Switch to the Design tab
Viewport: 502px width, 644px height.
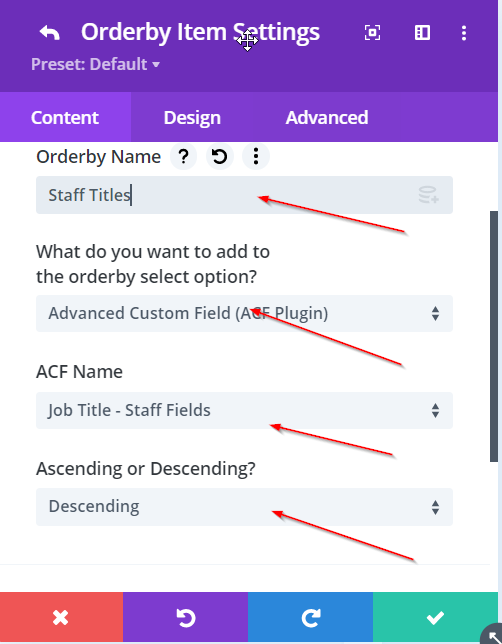point(192,117)
